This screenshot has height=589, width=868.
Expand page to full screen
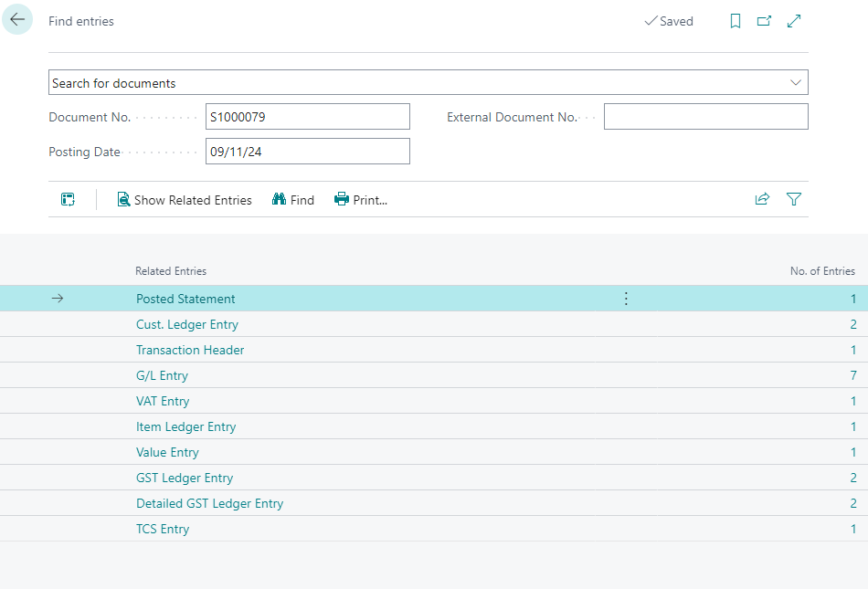794,21
